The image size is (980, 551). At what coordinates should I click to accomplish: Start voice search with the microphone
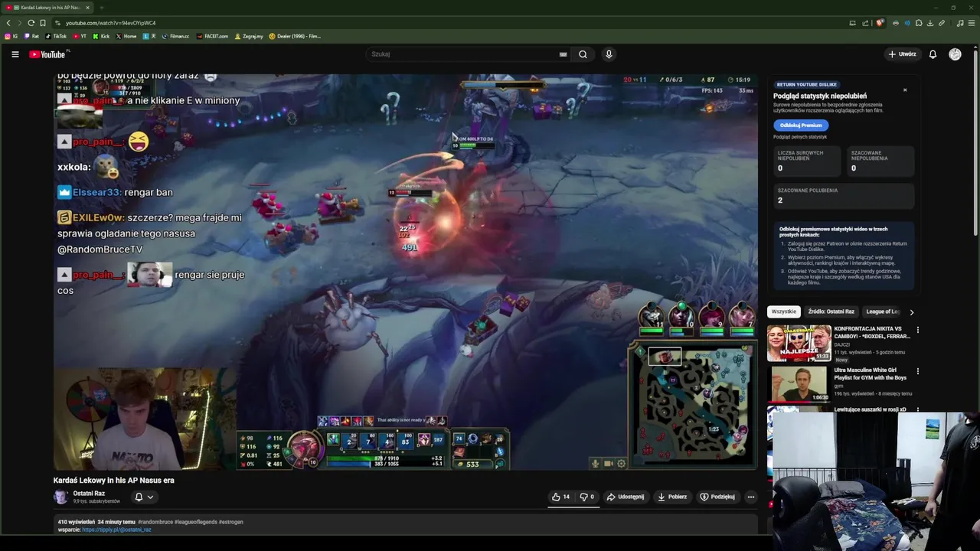[x=609, y=54]
